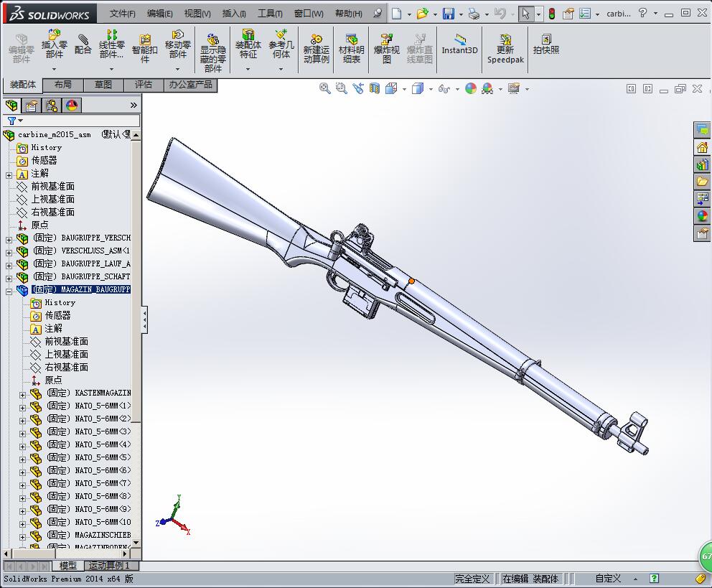This screenshot has width=712, height=588.
Task: Open 编辑(E) menu
Action: tap(160, 14)
